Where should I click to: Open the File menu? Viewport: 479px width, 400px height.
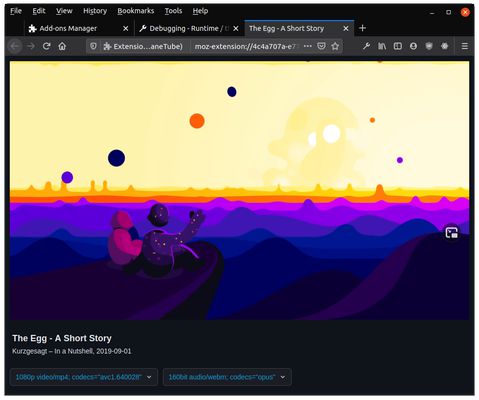point(16,11)
